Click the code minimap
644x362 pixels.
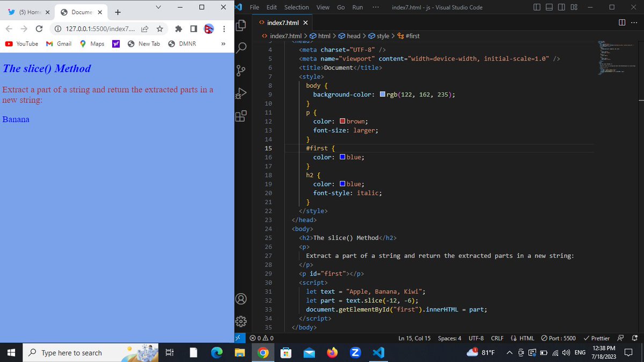pyautogui.click(x=617, y=59)
